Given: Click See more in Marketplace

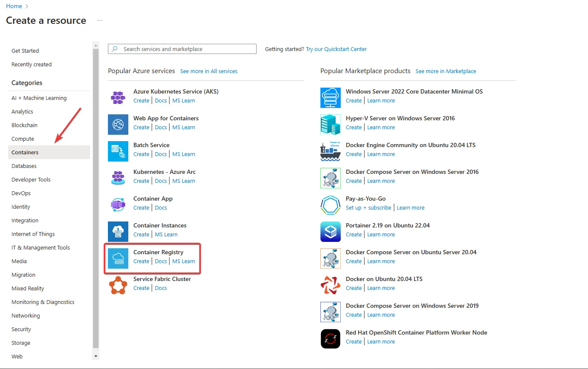Looking at the screenshot, I should point(446,71).
